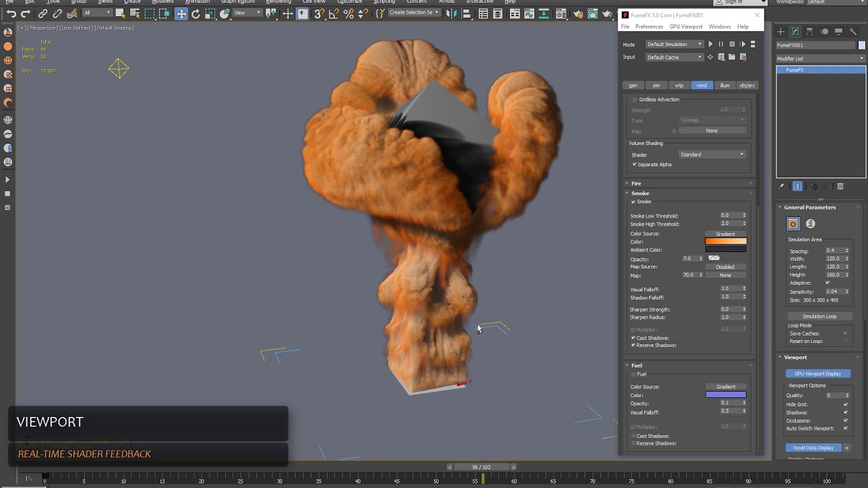
Task: Toggle Adaptive checkbox in Simulation Area
Action: 827,283
